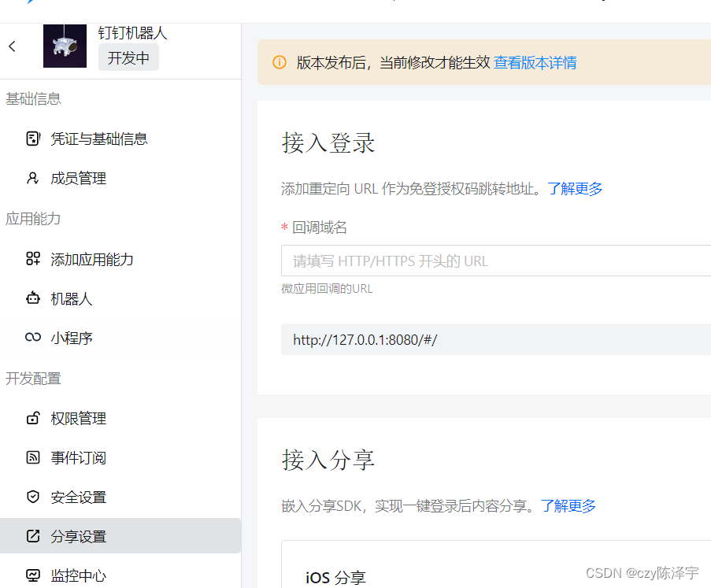Go back using the left chevron arrow

click(13, 46)
